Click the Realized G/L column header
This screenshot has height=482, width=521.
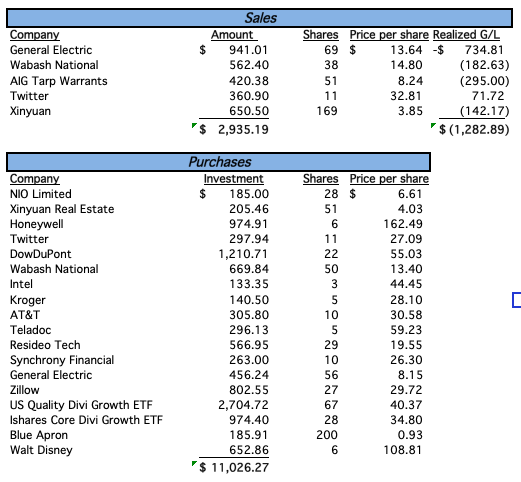pos(466,35)
